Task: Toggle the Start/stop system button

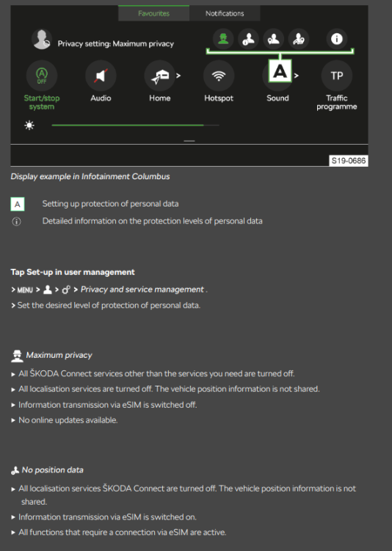Action: [42, 76]
